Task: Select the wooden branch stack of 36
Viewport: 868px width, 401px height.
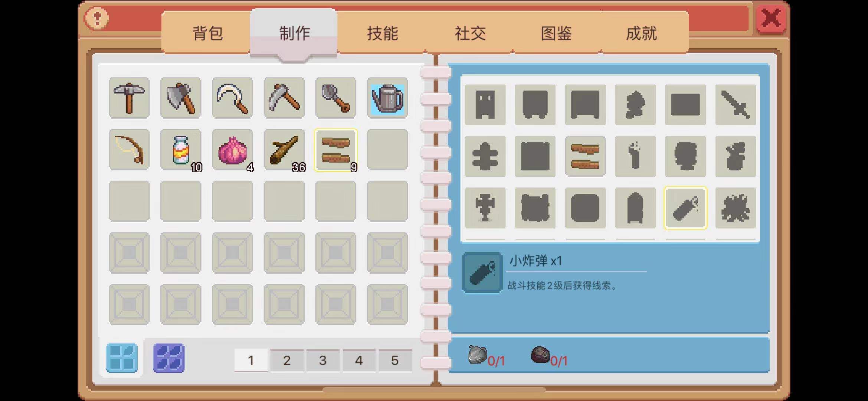Action: pyautogui.click(x=284, y=150)
